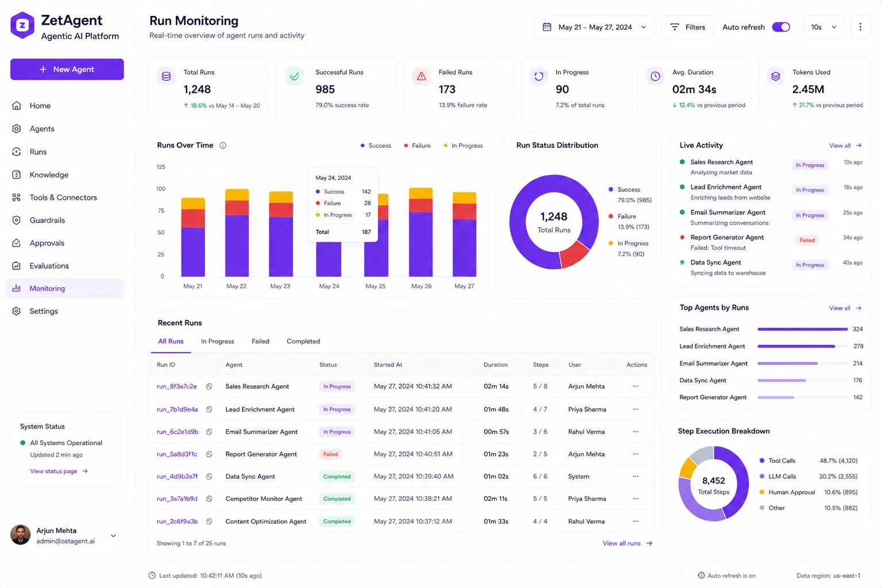The image size is (882, 588).
Task: Click the Failed Runs warning icon
Action: tap(421, 76)
